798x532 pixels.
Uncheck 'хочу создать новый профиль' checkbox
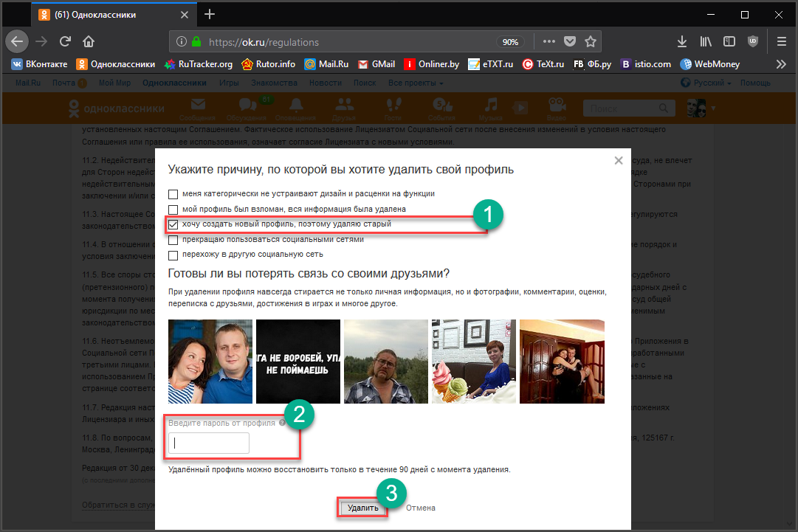pos(173,224)
